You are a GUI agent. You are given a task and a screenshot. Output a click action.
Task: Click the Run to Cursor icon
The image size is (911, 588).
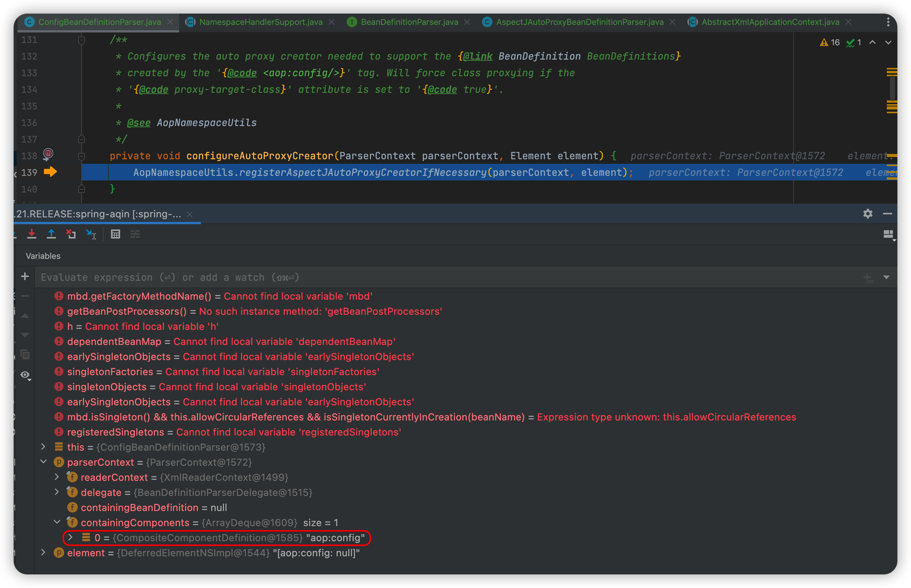point(91,234)
